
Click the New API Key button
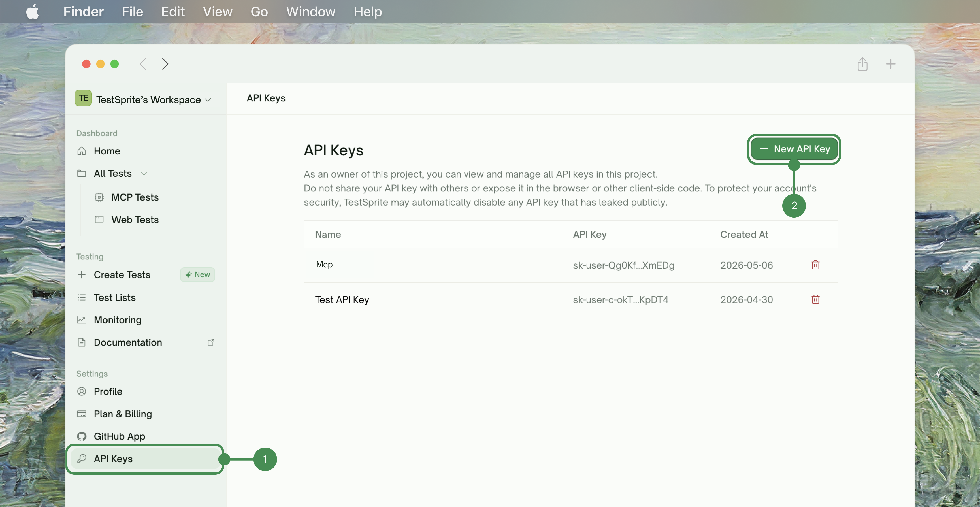(794, 149)
